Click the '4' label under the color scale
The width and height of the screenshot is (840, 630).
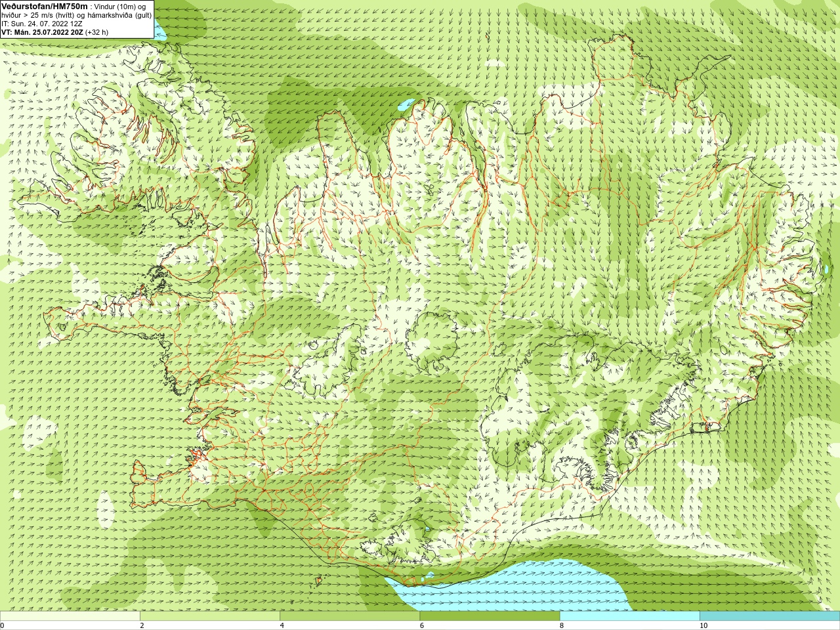(x=282, y=625)
